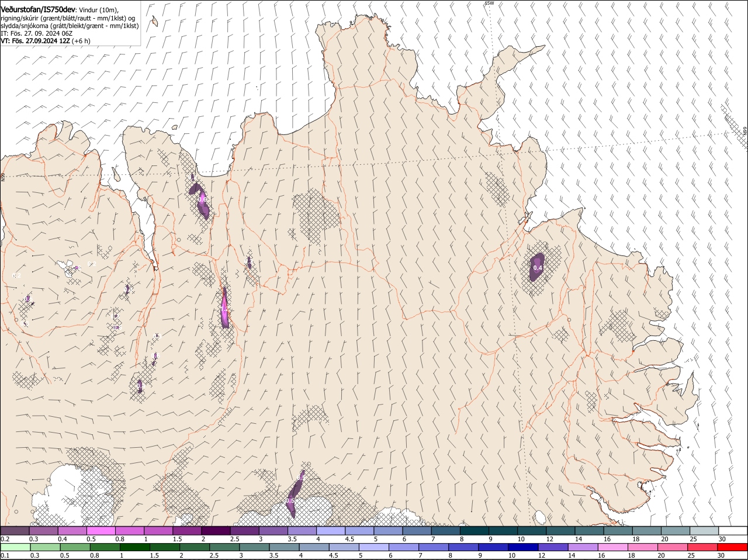This screenshot has width=748, height=560.
Task: Pick the 14 swatch in top legend
Action: (589, 530)
